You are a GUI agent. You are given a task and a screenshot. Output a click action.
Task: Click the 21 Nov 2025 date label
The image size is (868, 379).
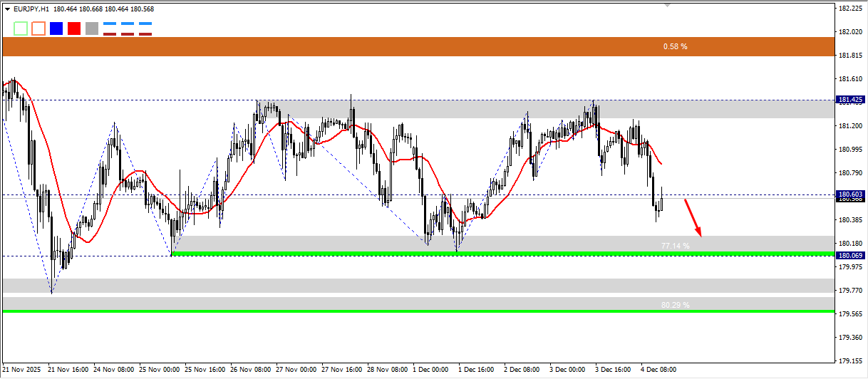pyautogui.click(x=22, y=370)
